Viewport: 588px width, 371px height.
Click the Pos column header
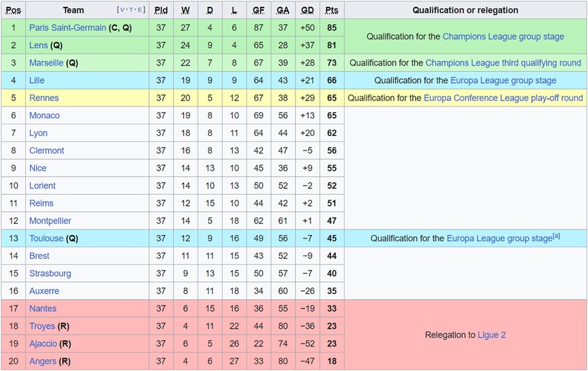(x=13, y=10)
